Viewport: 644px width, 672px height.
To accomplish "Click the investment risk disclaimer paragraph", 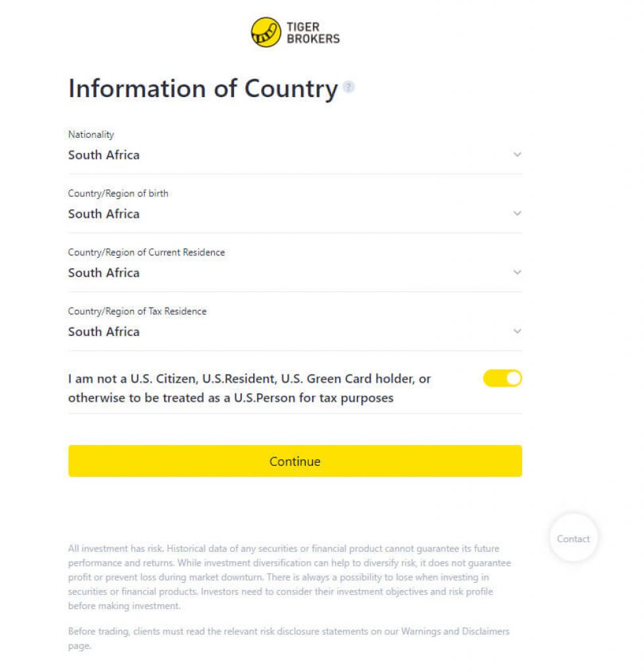I will 289,577.
